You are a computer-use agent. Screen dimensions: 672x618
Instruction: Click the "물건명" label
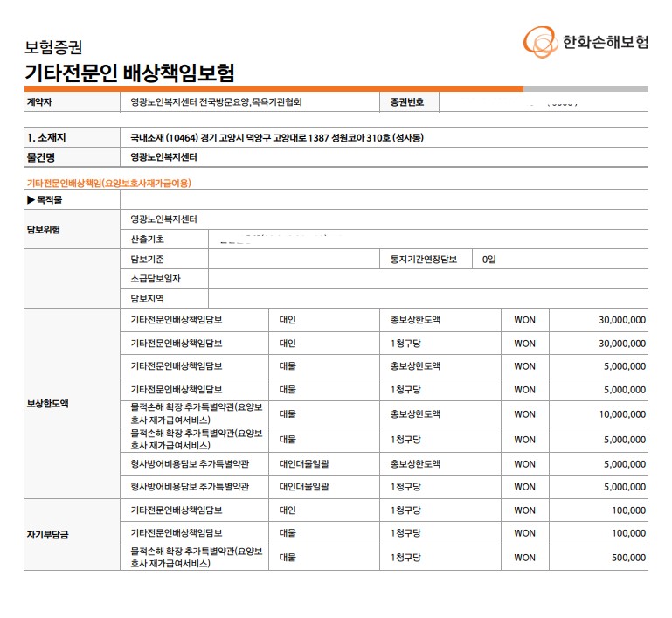pyautogui.click(x=41, y=157)
